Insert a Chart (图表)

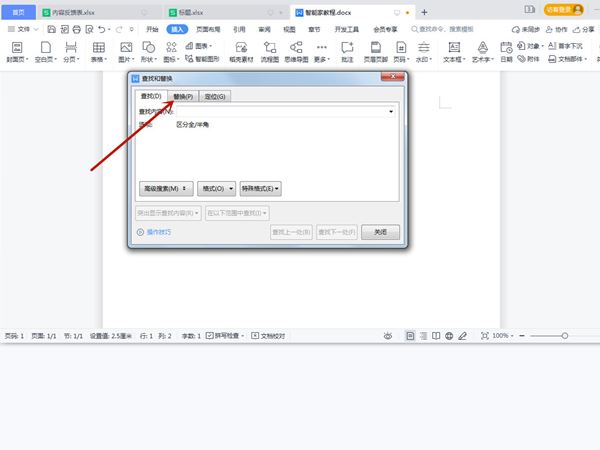point(199,46)
